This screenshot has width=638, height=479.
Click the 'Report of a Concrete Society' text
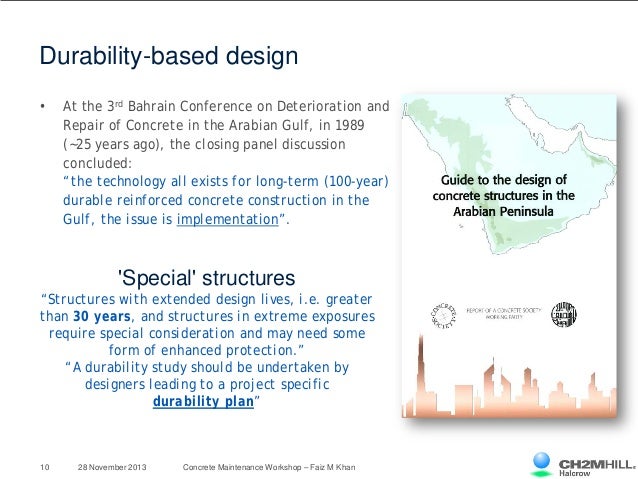[x=503, y=311]
